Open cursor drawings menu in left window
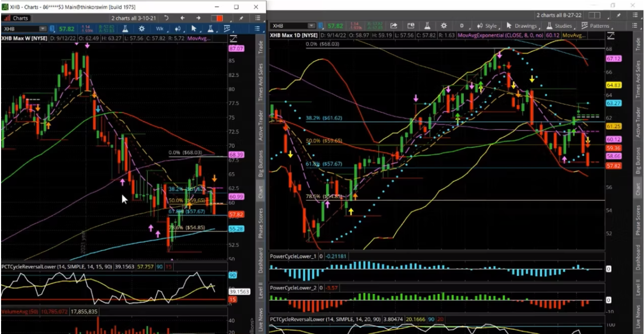The image size is (644, 334). tap(195, 28)
